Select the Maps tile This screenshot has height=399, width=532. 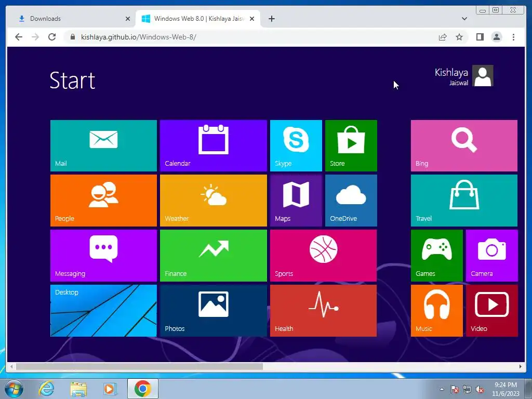pyautogui.click(x=296, y=201)
